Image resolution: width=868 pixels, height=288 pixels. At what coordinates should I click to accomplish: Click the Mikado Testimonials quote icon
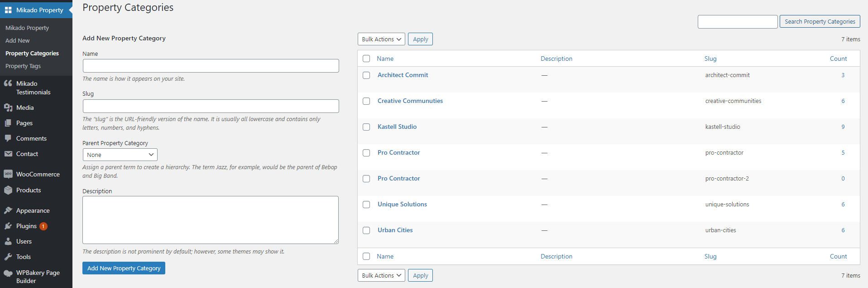8,83
